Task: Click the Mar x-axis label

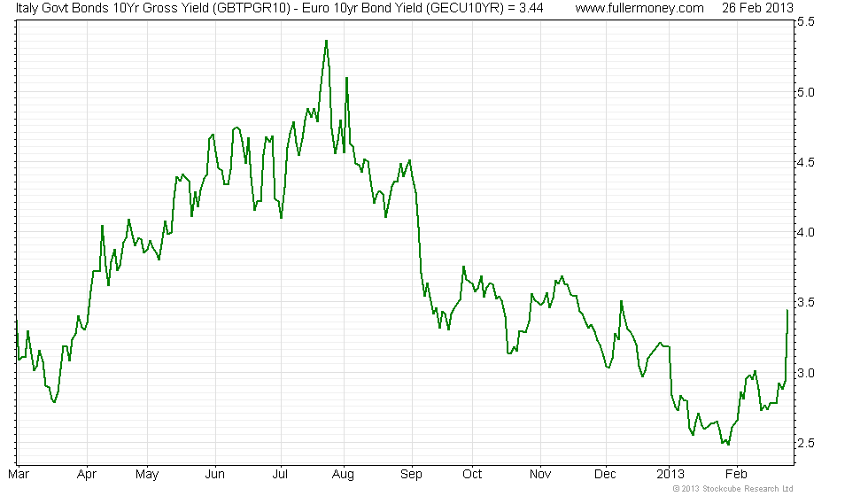Action: tap(19, 475)
